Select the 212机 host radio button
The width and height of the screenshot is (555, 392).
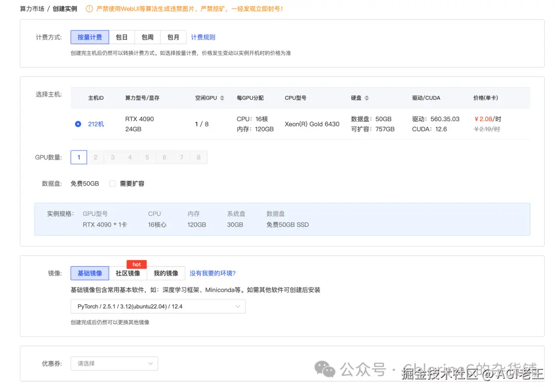78,124
